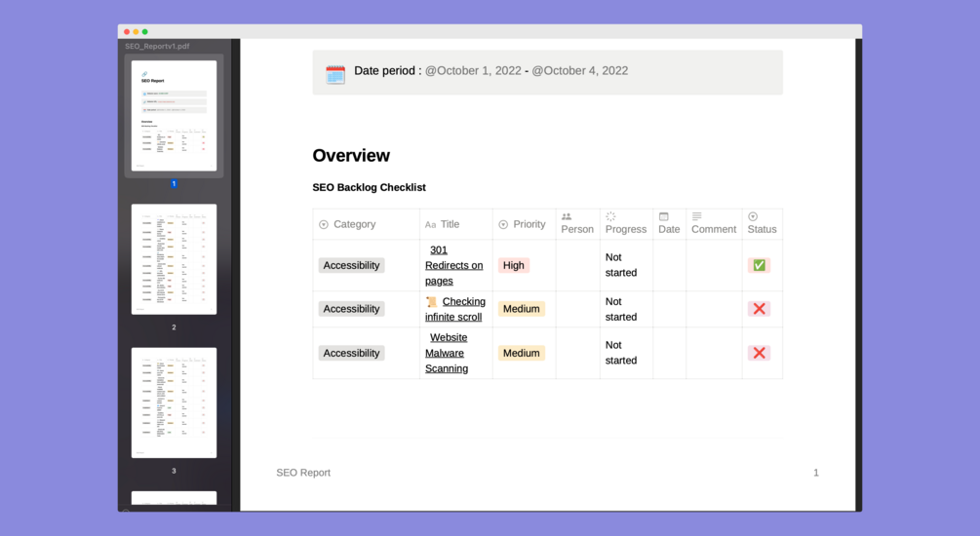Click the calendar icon beside Date period
Image resolution: width=980 pixels, height=536 pixels.
(335, 74)
